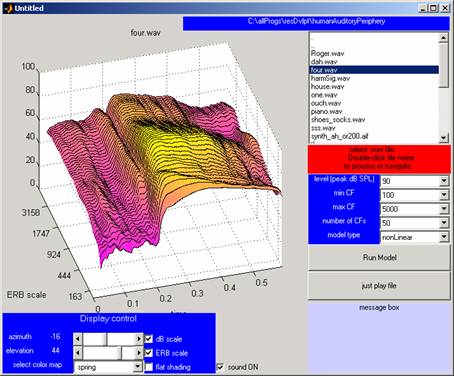The image size is (454, 376).
Task: Click the MATLAB icon in title bar
Action: [8, 8]
